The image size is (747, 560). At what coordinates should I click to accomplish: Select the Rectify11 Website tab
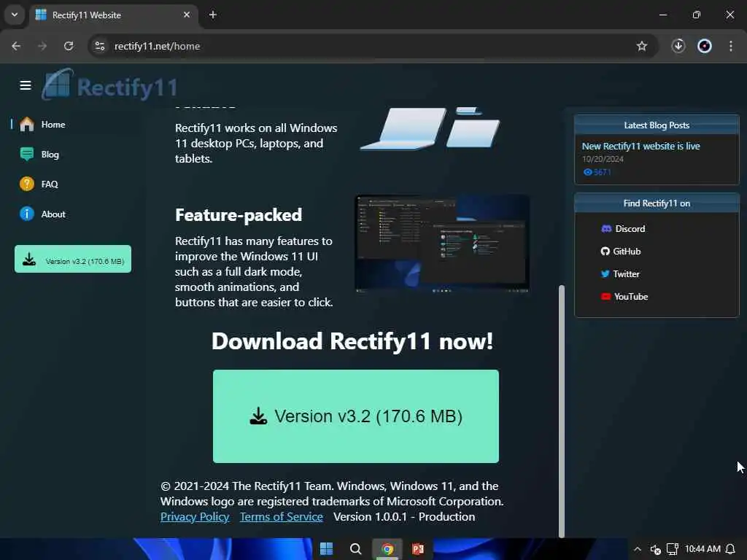113,15
